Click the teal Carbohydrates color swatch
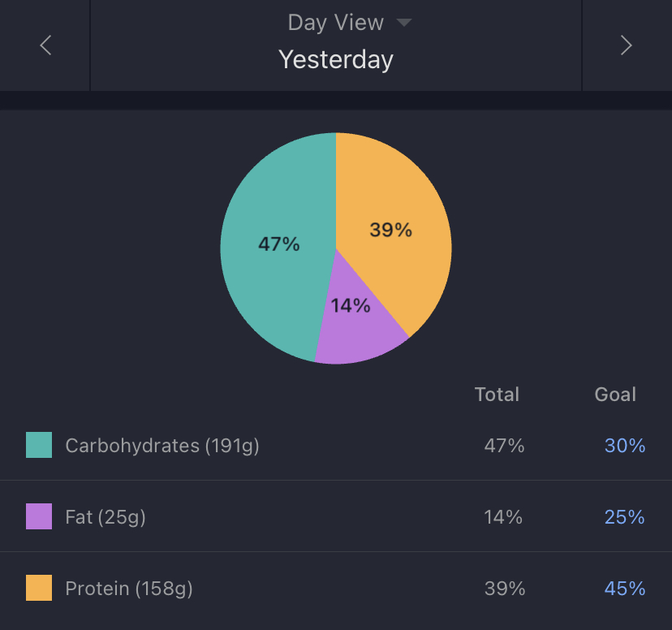This screenshot has width=672, height=630. point(39,445)
